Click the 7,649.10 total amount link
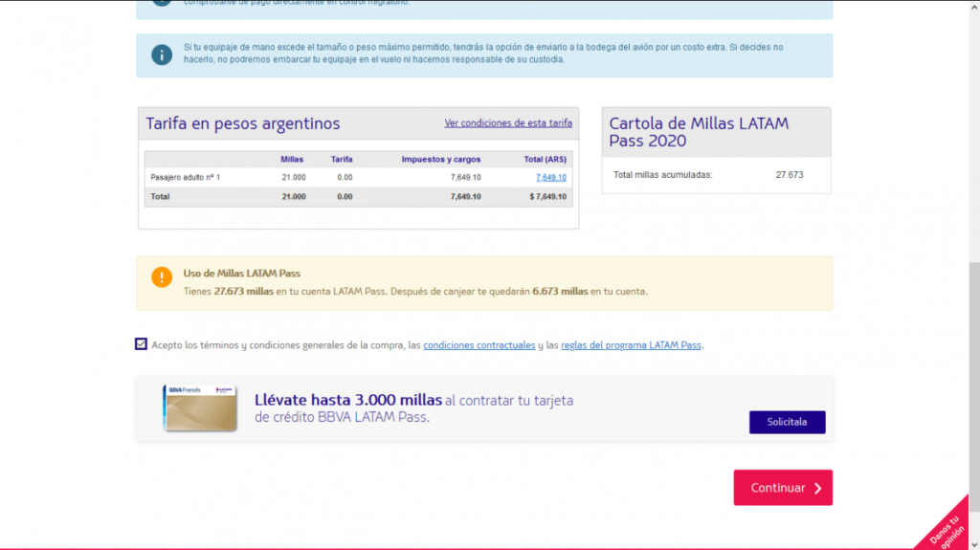Viewport: 980px width, 550px height. click(x=550, y=178)
